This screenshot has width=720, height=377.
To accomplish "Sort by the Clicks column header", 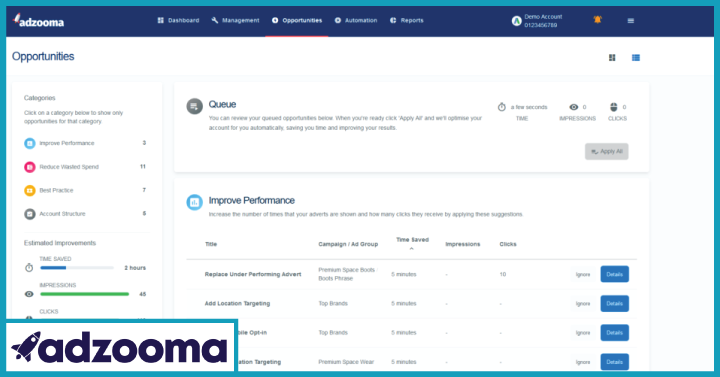I will [x=508, y=244].
